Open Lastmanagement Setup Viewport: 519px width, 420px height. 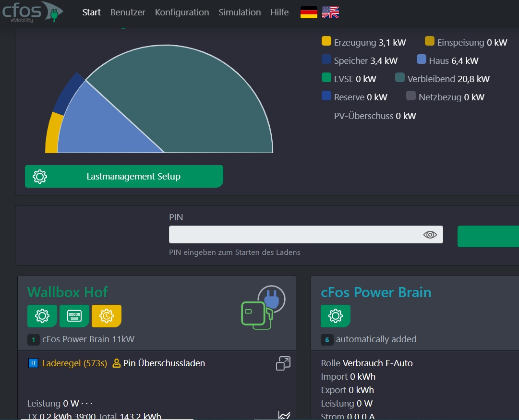point(124,177)
